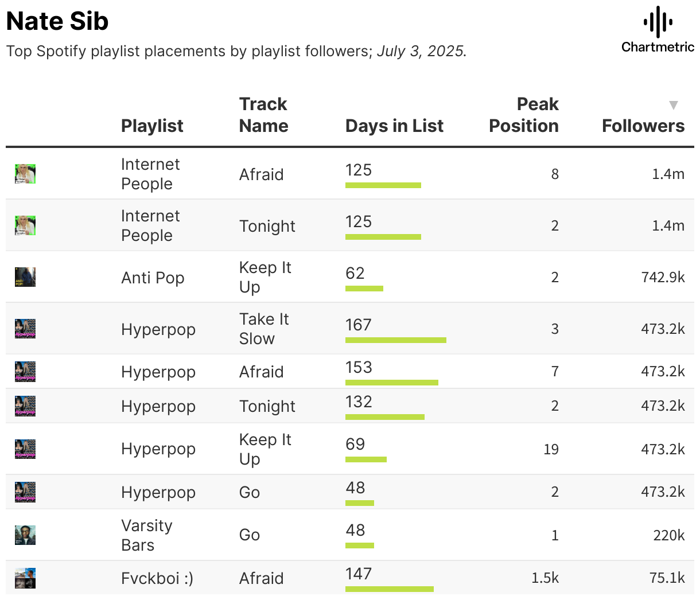Open Internet People thumbnail in Tonight row
The image size is (700, 600).
25,225
